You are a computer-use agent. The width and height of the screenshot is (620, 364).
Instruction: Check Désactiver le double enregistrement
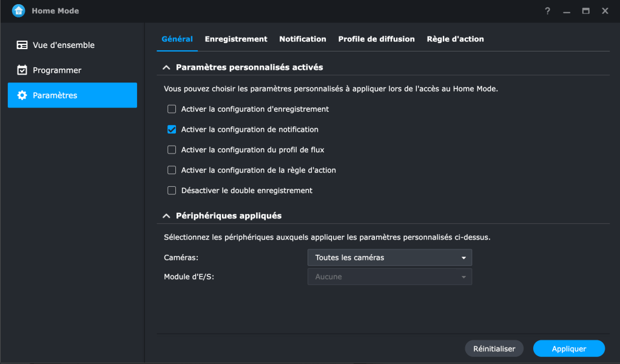[172, 190]
